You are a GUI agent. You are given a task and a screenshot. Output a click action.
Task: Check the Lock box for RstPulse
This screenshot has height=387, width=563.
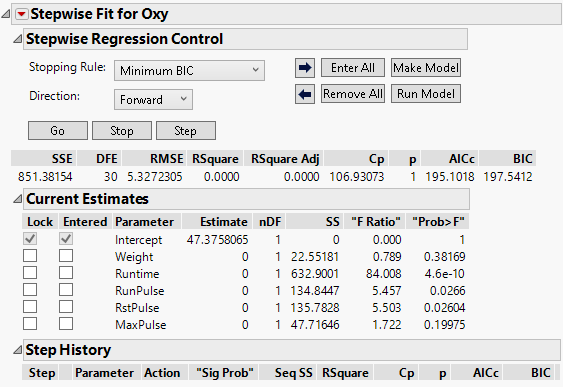click(x=30, y=307)
